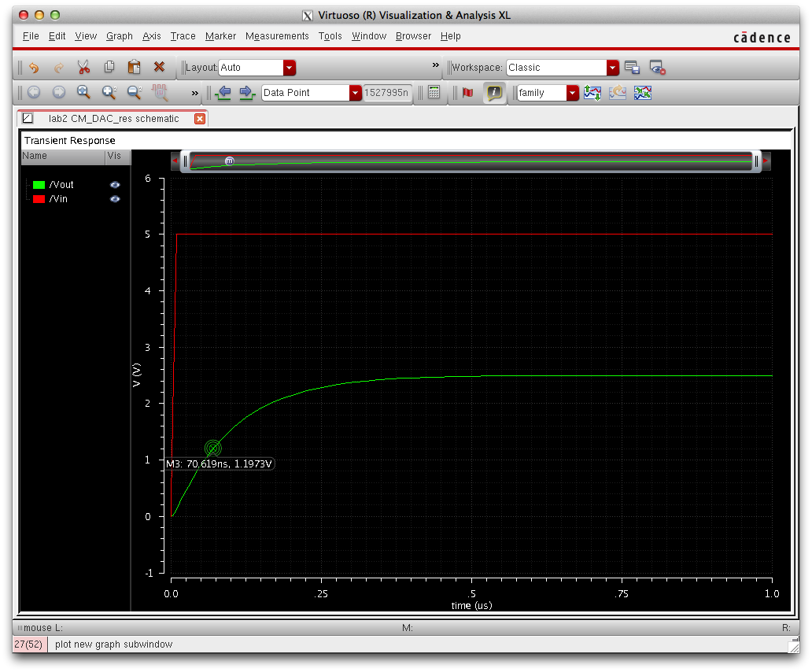Screen dimensions: 812x672
Task: Click the red /Vin color swatch
Action: [39, 199]
